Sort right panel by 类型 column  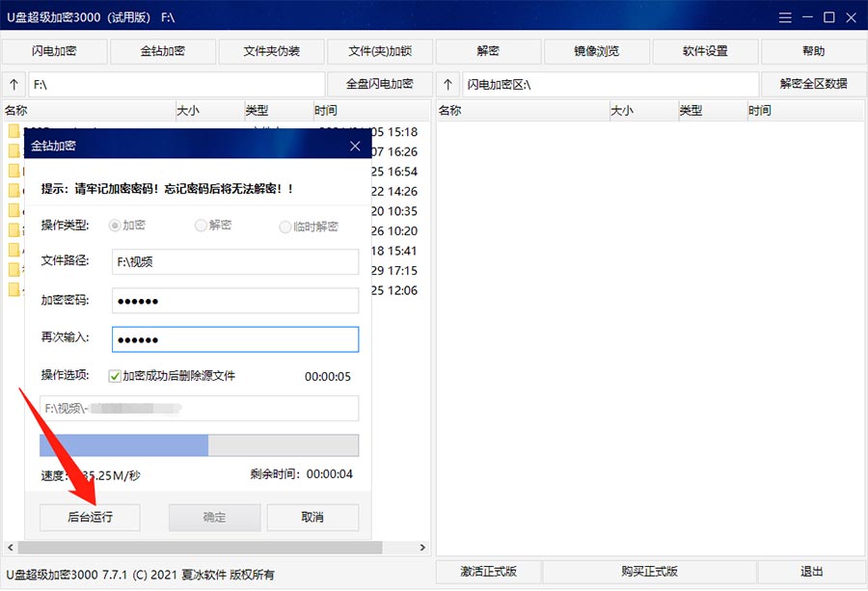click(713, 111)
